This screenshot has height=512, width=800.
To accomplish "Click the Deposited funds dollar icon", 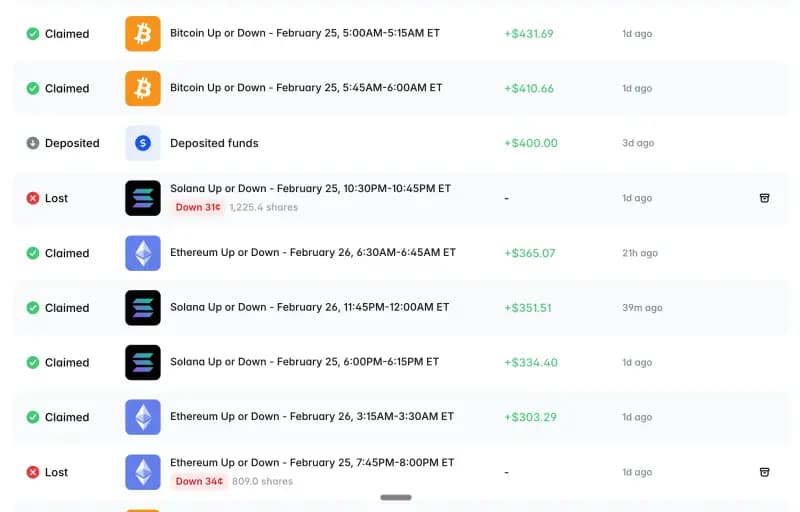I will point(142,143).
